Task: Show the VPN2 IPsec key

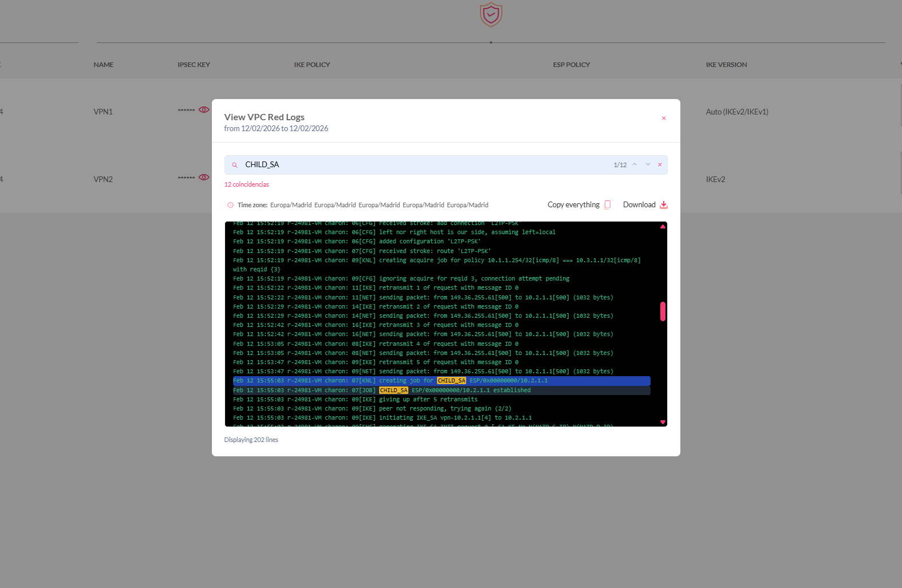Action: pyautogui.click(x=204, y=177)
